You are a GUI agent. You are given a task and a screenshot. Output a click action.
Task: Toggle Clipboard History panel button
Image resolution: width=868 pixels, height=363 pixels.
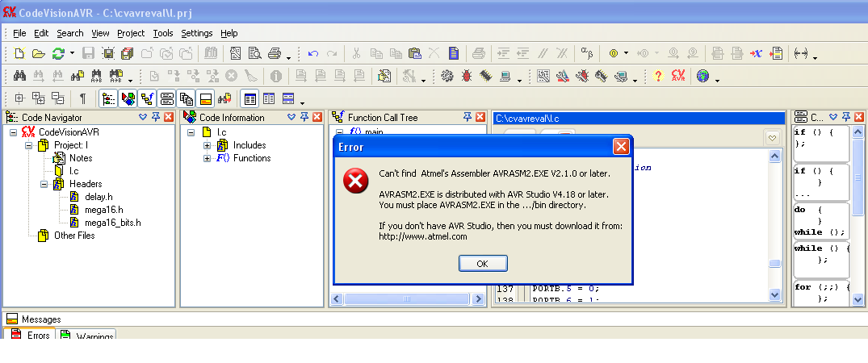187,99
